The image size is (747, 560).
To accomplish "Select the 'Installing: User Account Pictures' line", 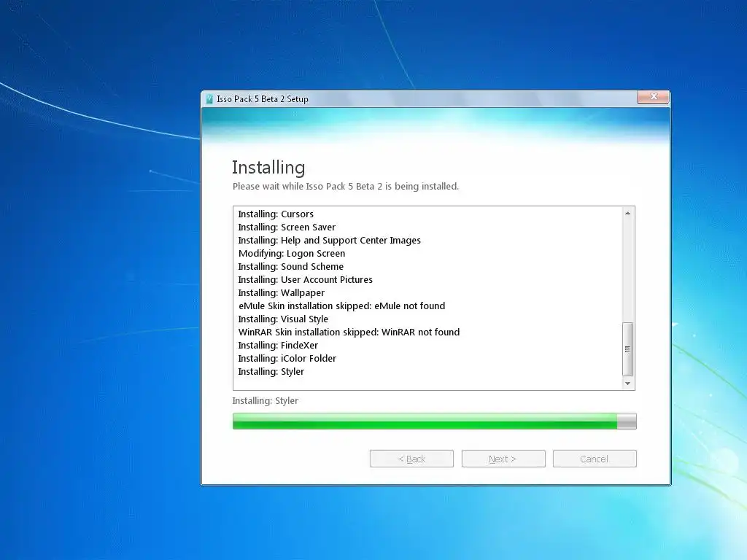I will click(x=306, y=279).
